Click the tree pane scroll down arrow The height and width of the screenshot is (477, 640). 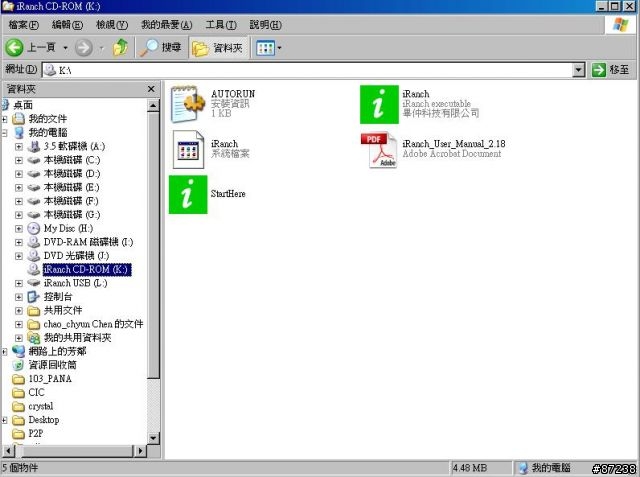pos(153,438)
